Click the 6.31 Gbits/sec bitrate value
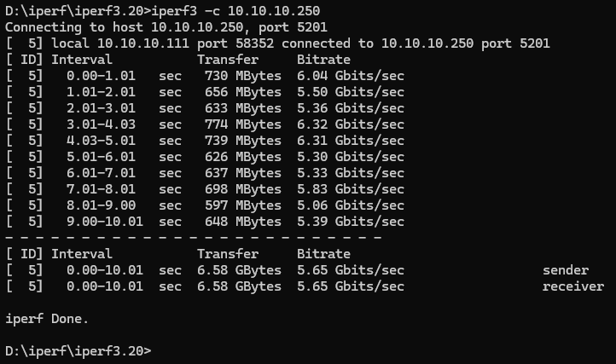This screenshot has height=364, width=616. coord(351,141)
